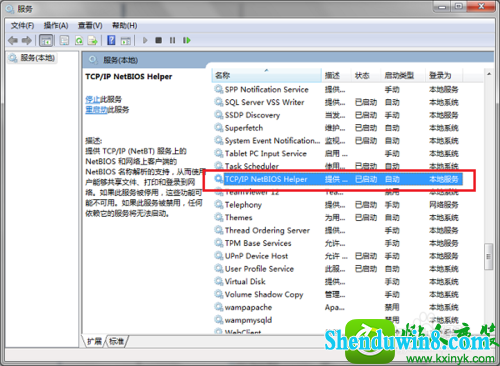Image resolution: width=500 pixels, height=366 pixels.
Task: Click the gear icon of SQL Server VSS Writer
Action: (x=219, y=102)
